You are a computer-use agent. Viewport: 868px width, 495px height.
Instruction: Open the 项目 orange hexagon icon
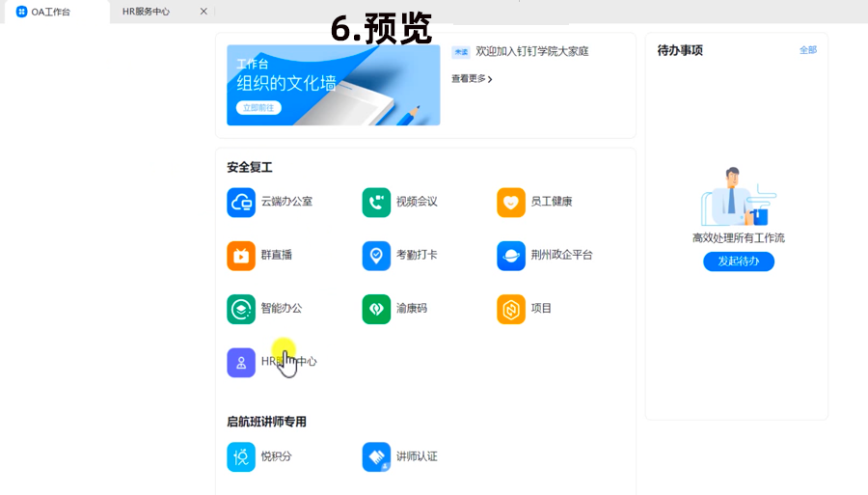coord(511,309)
